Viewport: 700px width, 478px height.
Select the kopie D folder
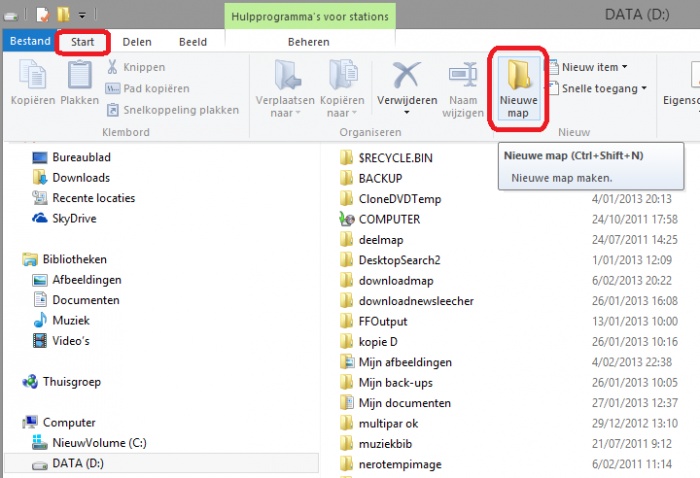click(x=368, y=342)
